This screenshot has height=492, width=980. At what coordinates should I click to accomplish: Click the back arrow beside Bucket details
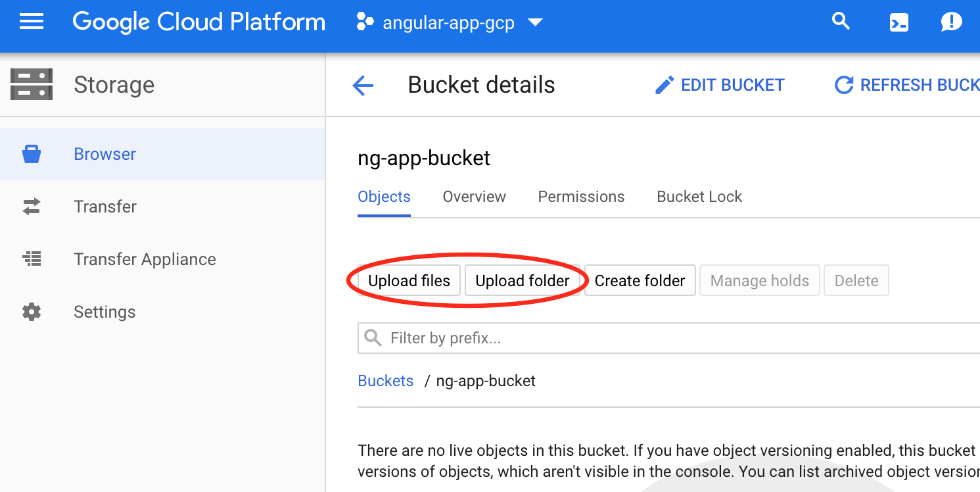click(363, 86)
